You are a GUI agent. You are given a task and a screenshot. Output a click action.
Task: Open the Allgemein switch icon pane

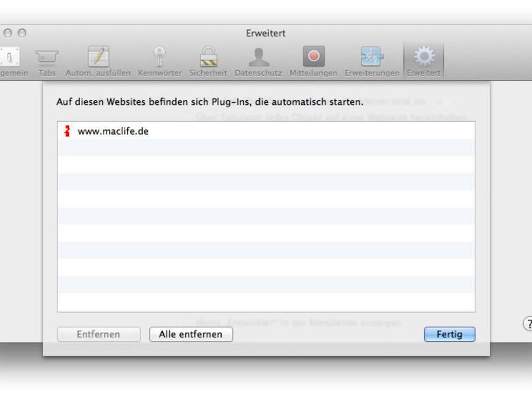tap(12, 61)
